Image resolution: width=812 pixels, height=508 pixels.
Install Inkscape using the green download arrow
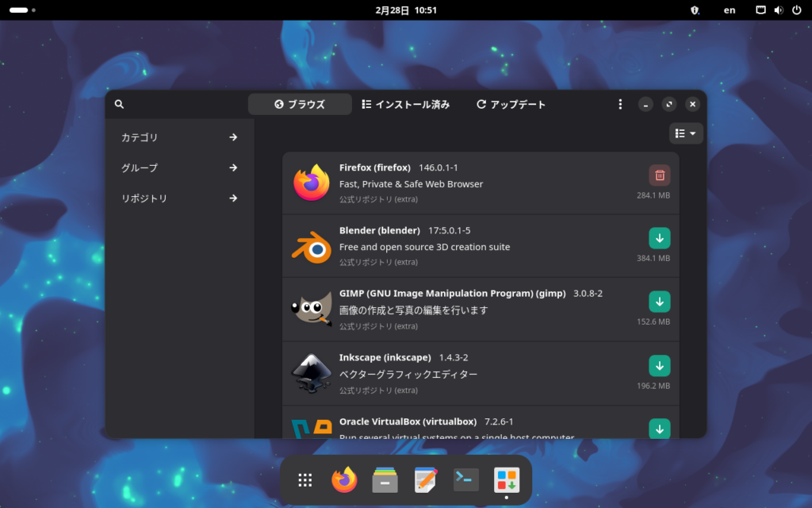click(659, 365)
